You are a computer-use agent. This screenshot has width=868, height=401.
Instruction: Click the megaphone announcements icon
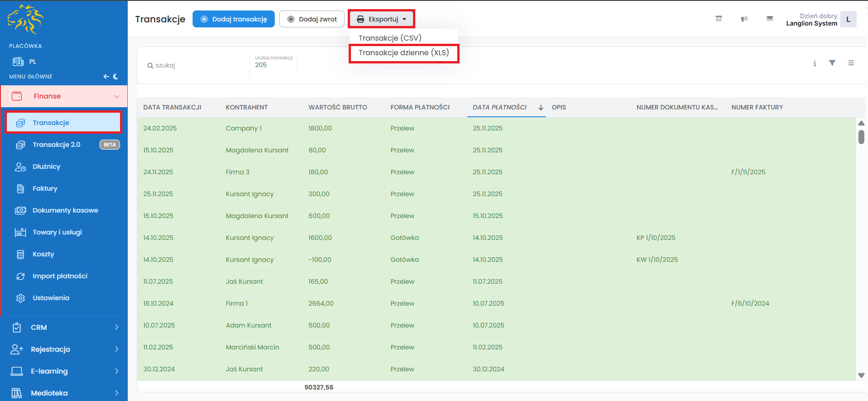(x=744, y=19)
